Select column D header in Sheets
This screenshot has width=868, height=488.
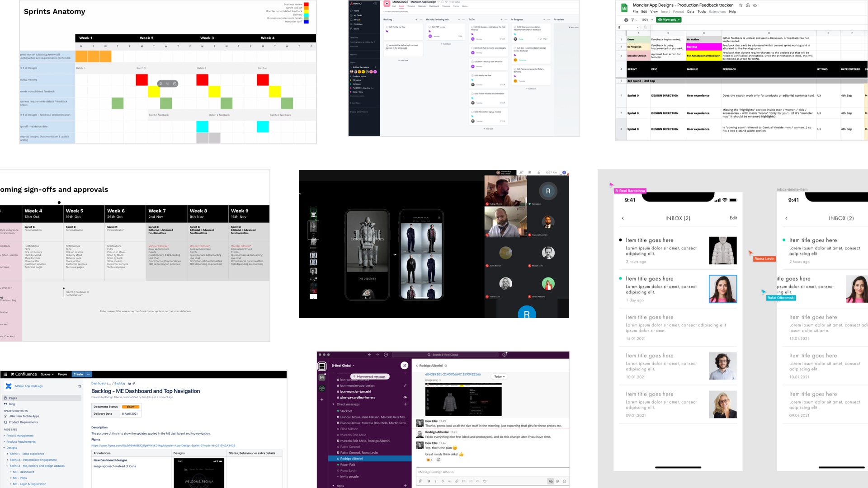coord(769,33)
